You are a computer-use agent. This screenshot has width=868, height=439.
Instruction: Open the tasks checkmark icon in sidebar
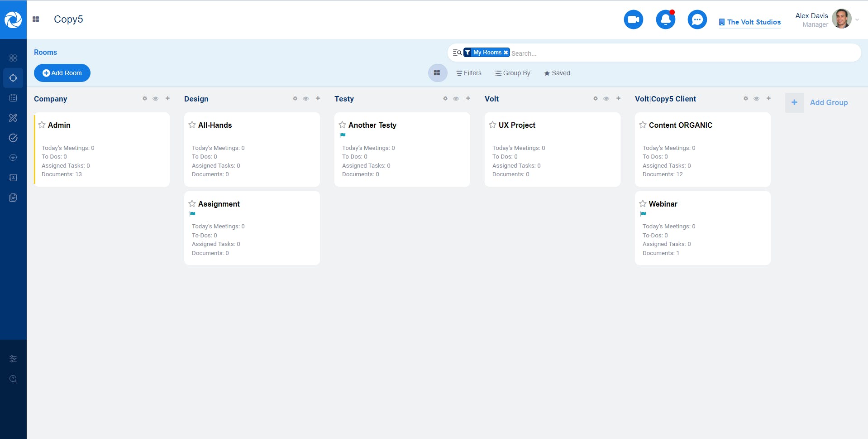(13, 138)
